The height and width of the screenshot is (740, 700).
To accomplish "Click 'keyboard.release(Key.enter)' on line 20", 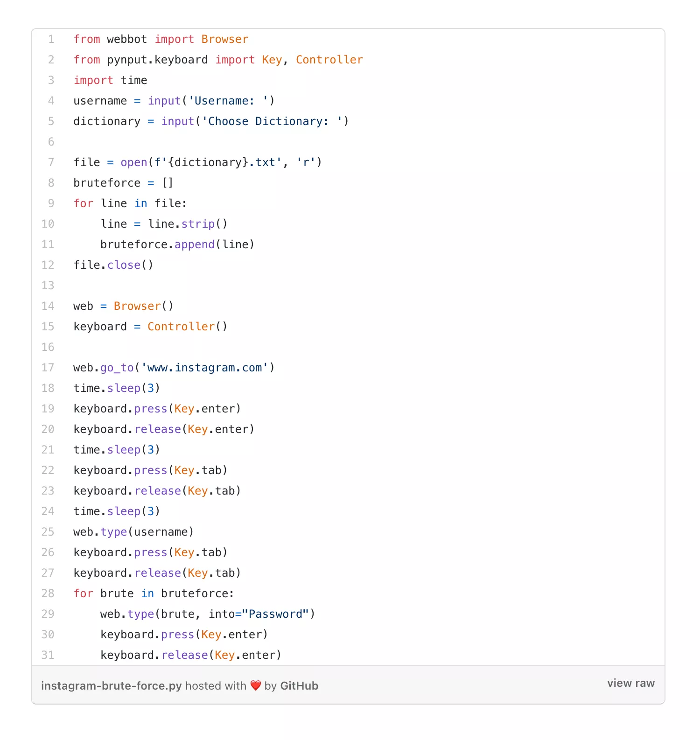I will 164,429.
